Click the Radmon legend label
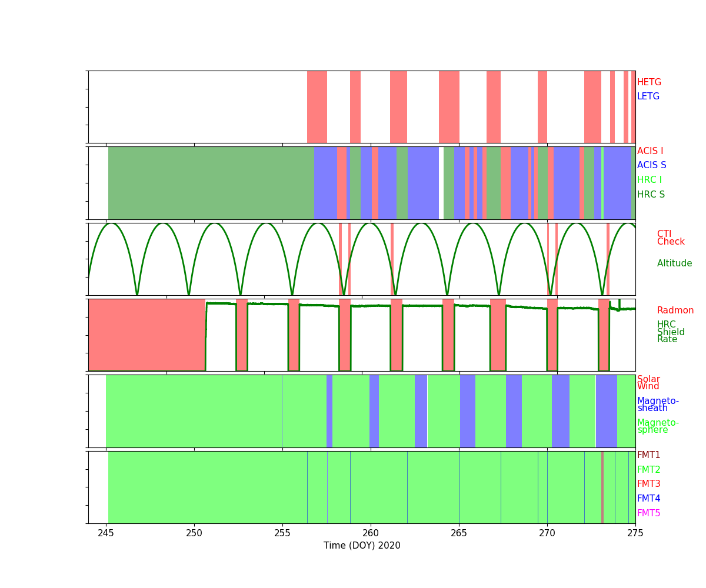The height and width of the screenshot is (588, 706). point(675,310)
